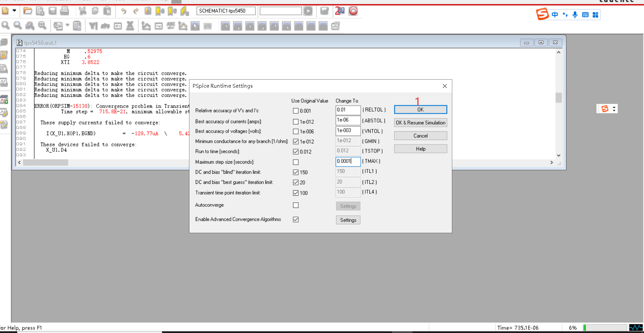The width and height of the screenshot is (644, 333).
Task: Click the Cut scissors icon
Action: tap(83, 11)
